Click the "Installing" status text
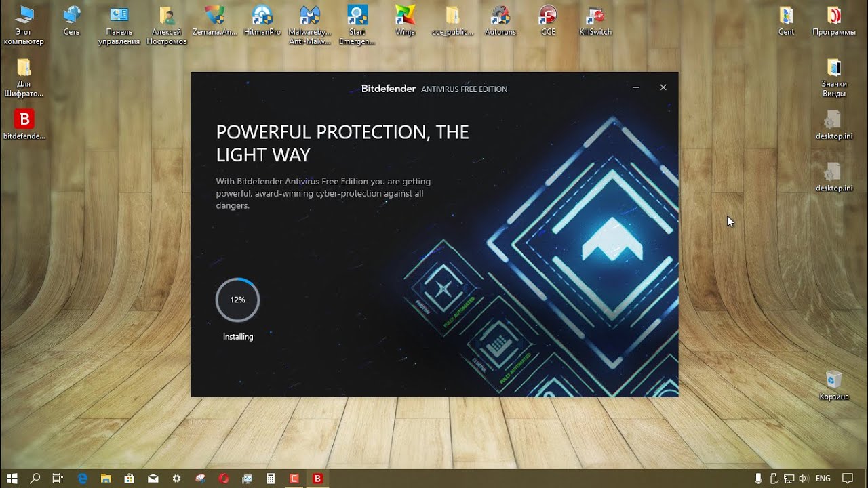This screenshot has width=868, height=488. 238,337
